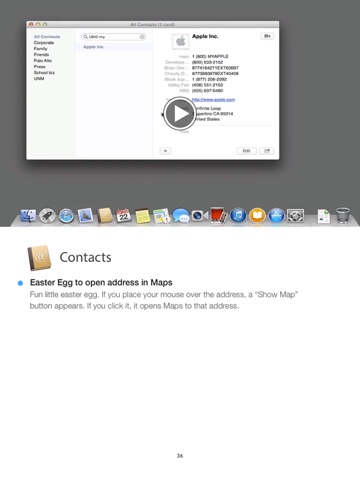This screenshot has height=480, width=360.
Task: Open App Store icon in dock
Action: click(x=276, y=216)
